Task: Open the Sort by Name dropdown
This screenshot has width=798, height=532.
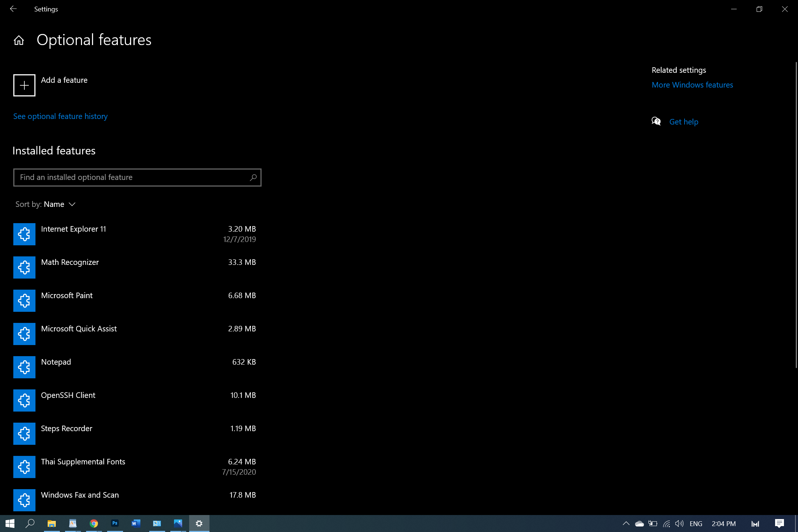Action: [45, 204]
